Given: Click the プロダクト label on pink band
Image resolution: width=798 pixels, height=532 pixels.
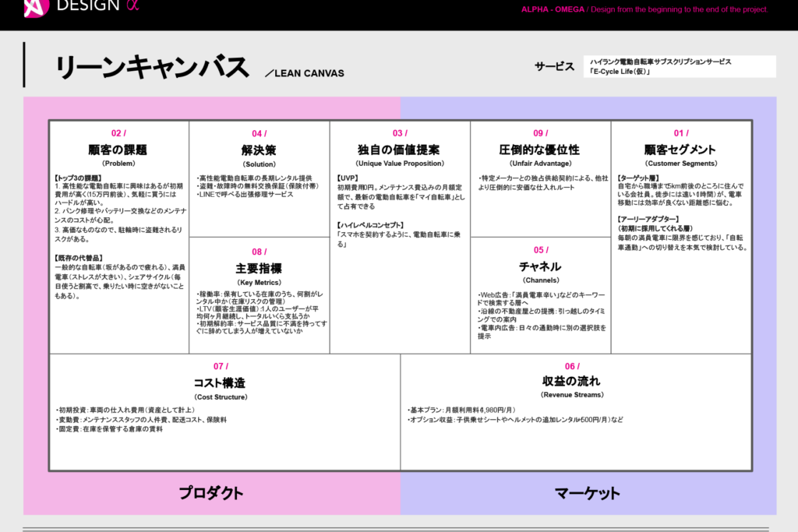Looking at the screenshot, I should tap(211, 493).
